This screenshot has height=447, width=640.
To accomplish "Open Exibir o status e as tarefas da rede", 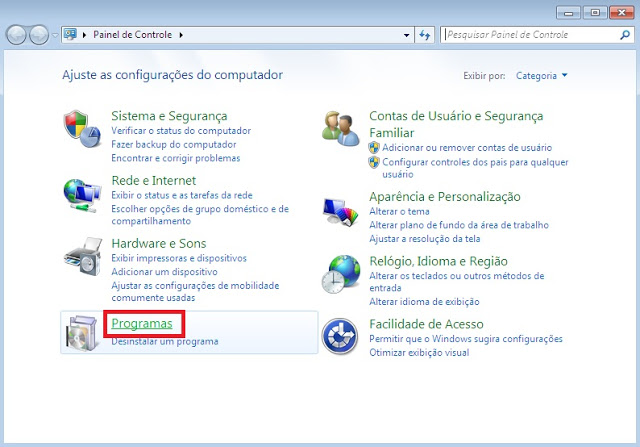I will coord(182,195).
